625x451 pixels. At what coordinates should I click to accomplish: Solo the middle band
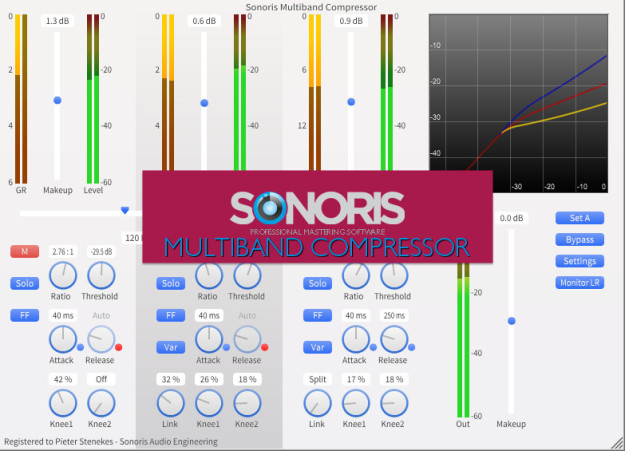[171, 284]
